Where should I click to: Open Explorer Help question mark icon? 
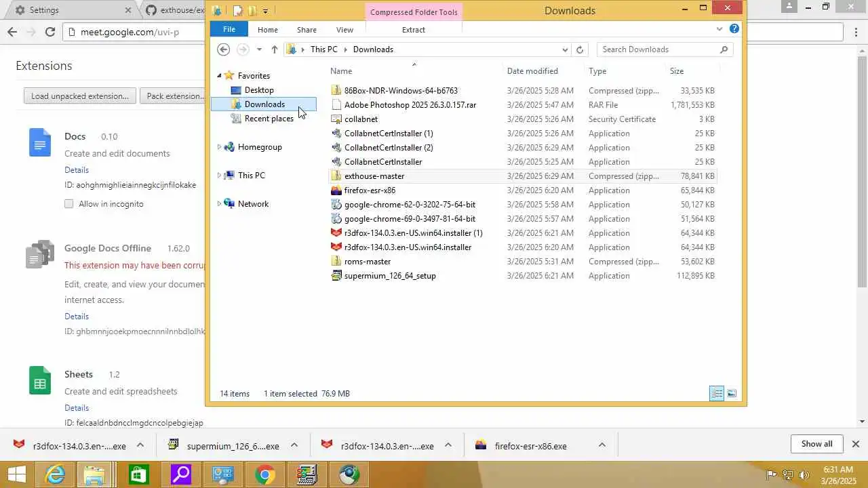click(x=734, y=29)
